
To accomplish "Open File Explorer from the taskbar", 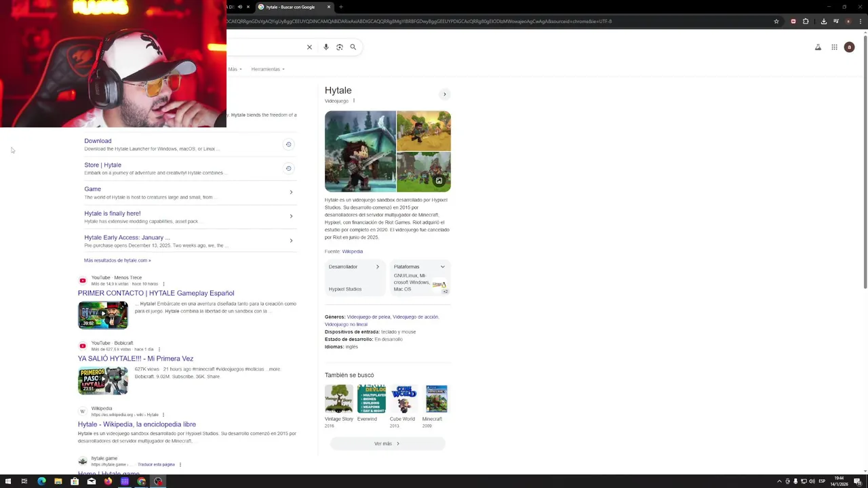I will click(x=58, y=481).
